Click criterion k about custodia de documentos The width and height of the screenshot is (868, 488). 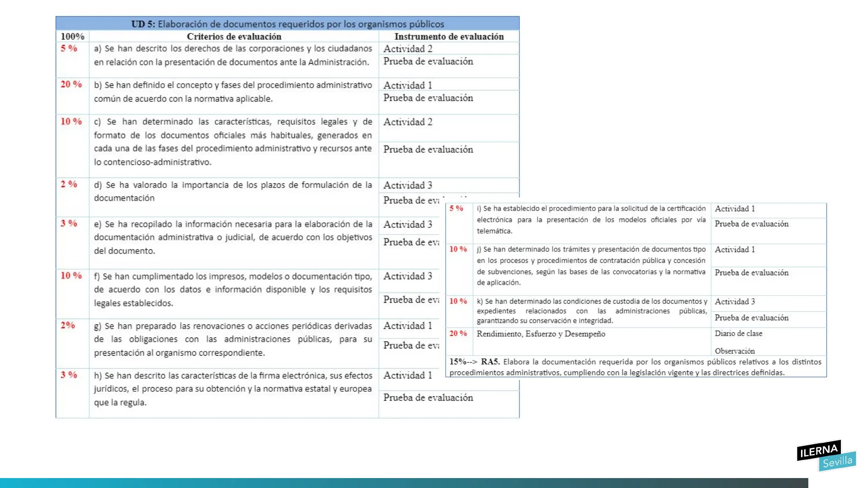pyautogui.click(x=591, y=311)
